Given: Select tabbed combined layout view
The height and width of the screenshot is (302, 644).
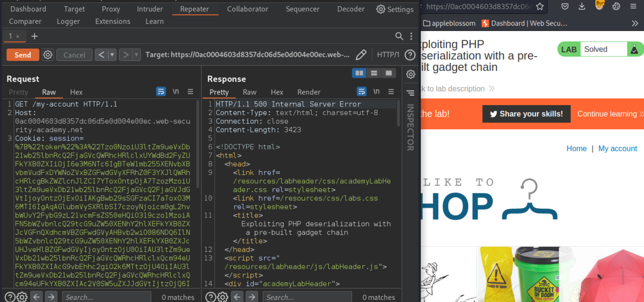Looking at the screenshot, I should click(x=389, y=73).
